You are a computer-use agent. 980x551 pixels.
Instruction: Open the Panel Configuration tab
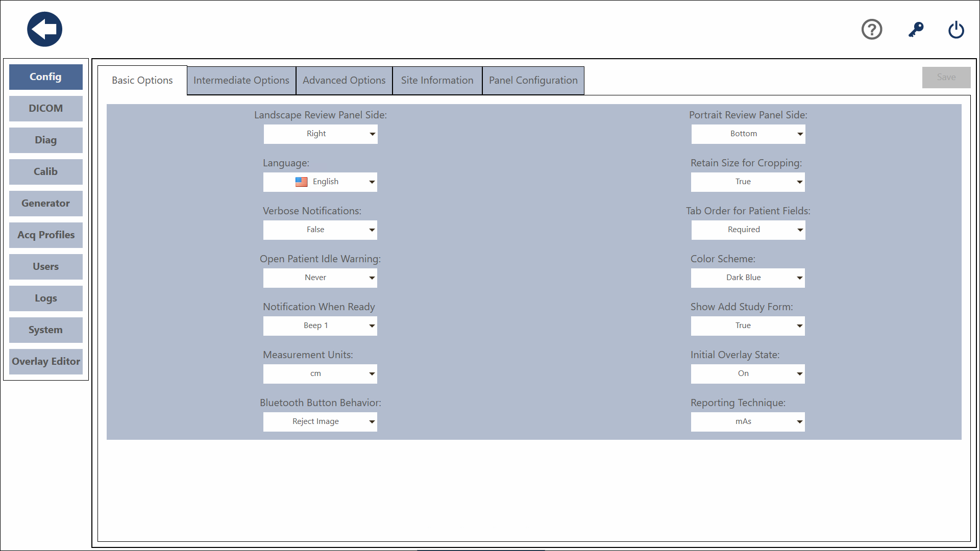tap(533, 81)
